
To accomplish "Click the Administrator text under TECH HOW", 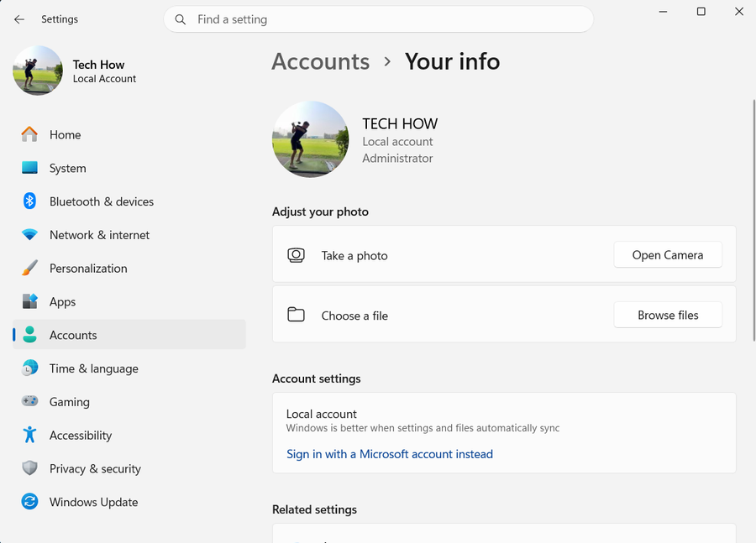I will (x=397, y=158).
